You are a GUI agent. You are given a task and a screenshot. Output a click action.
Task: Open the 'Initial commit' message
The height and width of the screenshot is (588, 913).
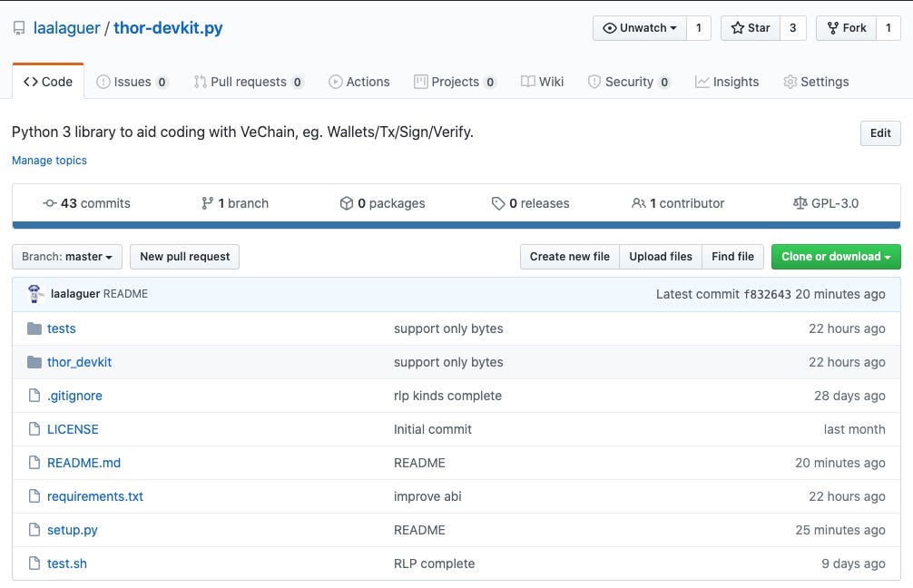point(433,429)
